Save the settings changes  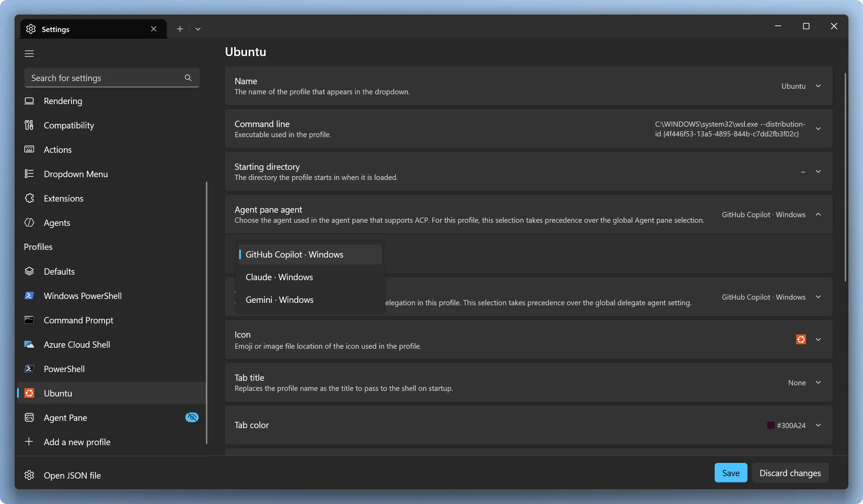click(731, 473)
